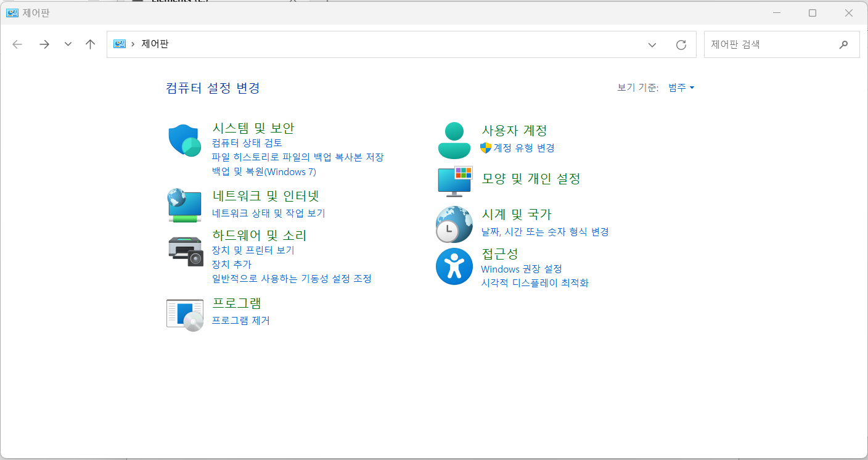The image size is (868, 460).
Task: Click the back arrow navigation button
Action: point(17,44)
